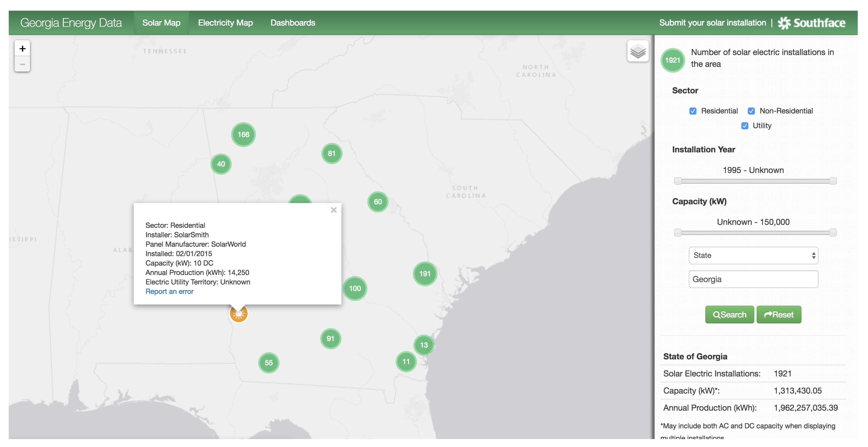
Task: Click the 191 installations cluster marker
Action: (425, 274)
